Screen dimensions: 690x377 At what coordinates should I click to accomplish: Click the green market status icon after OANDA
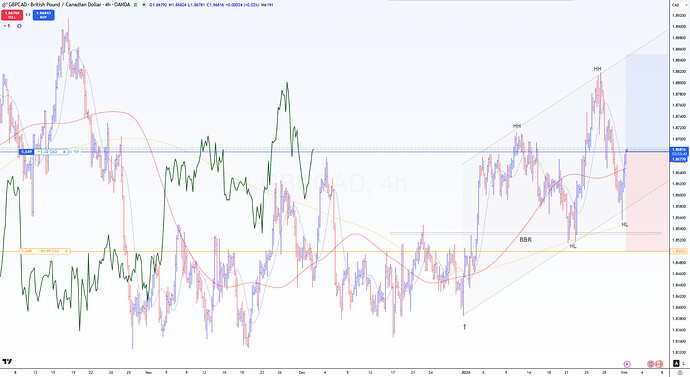tap(136, 4)
